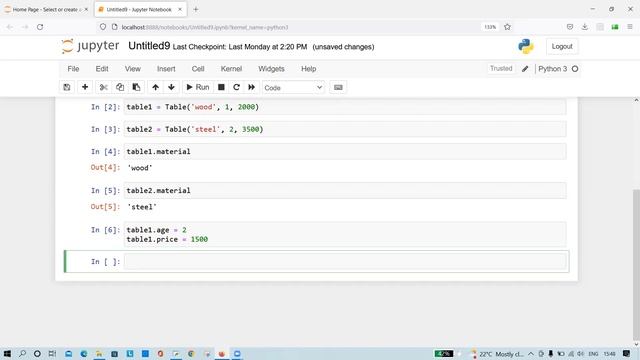640x360 pixels.
Task: Open the Kernel menu
Action: click(231, 69)
